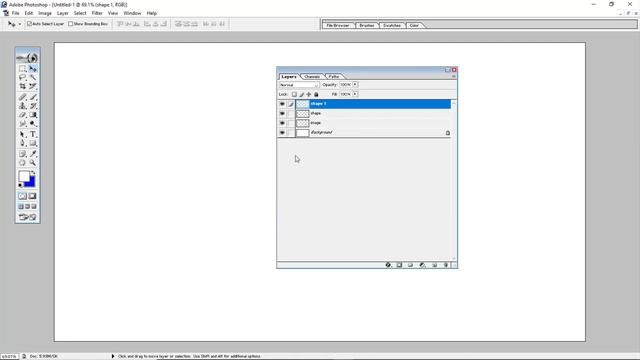The image size is (640, 360).
Task: Toggle lock position
Action: [x=309, y=94]
